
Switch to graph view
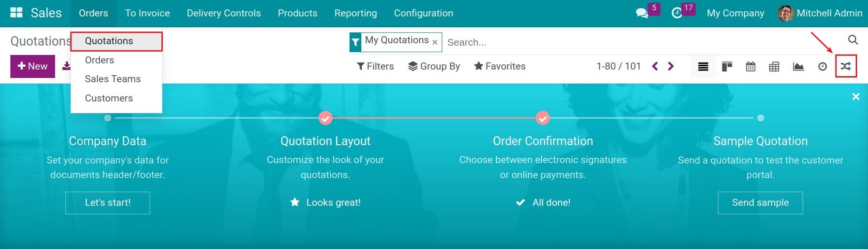pyautogui.click(x=798, y=67)
